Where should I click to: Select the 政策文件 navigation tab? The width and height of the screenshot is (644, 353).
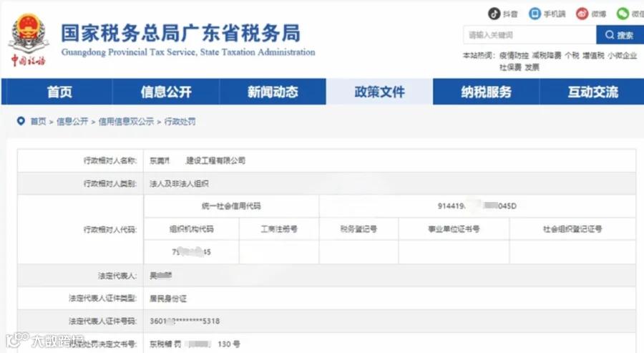pyautogui.click(x=379, y=92)
